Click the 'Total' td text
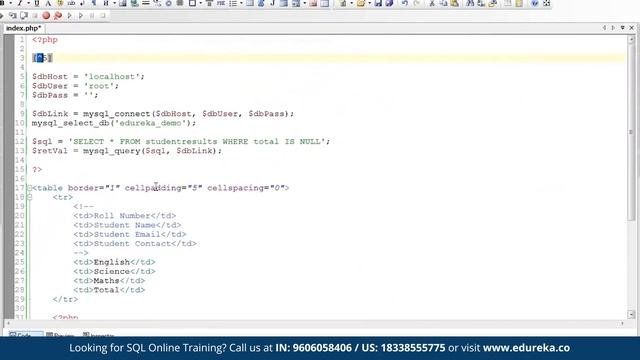 [x=107, y=290]
